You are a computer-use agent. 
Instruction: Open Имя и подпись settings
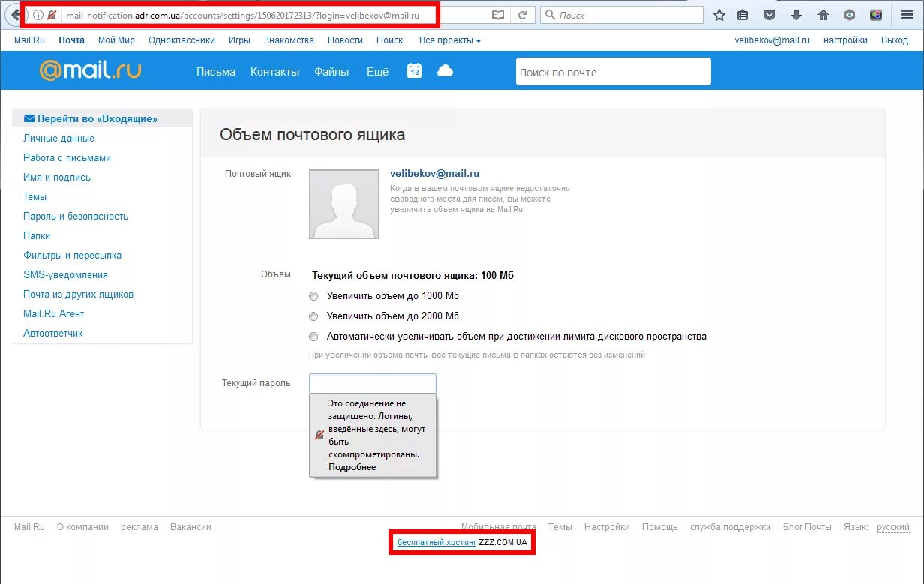click(57, 177)
